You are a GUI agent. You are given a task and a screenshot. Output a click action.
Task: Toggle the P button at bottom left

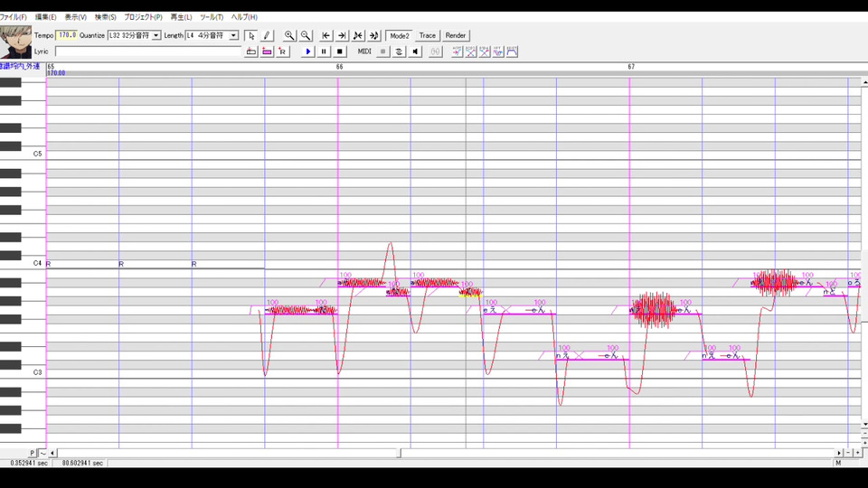[x=33, y=453]
